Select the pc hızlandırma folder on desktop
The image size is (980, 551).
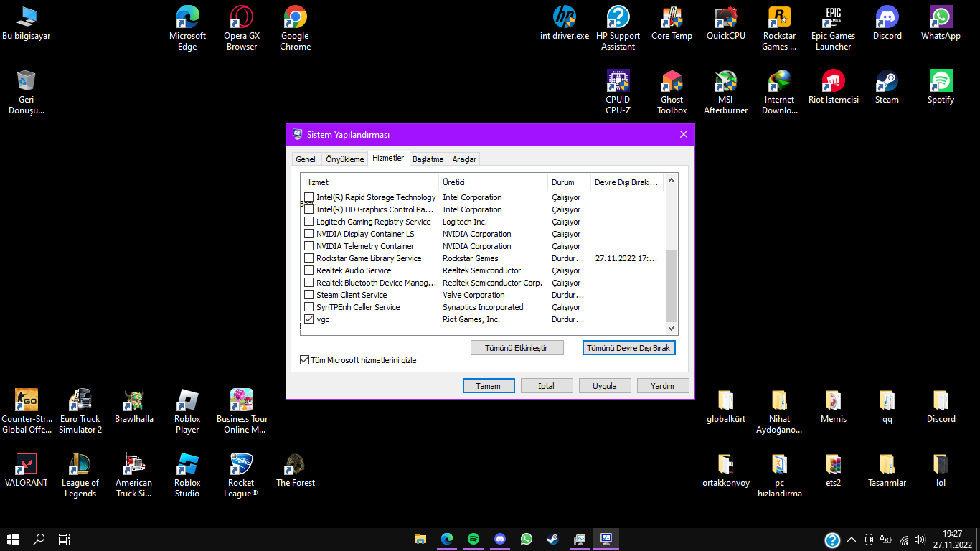(x=779, y=475)
